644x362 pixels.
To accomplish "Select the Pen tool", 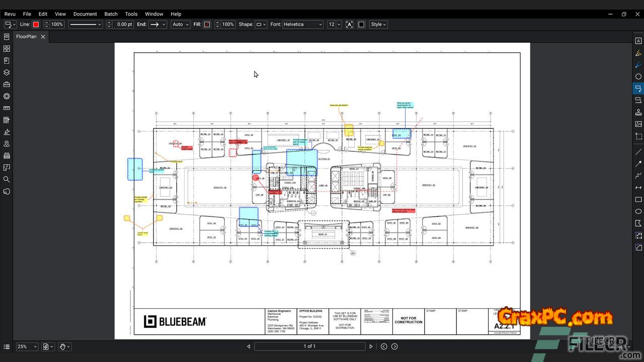I will click(x=638, y=64).
